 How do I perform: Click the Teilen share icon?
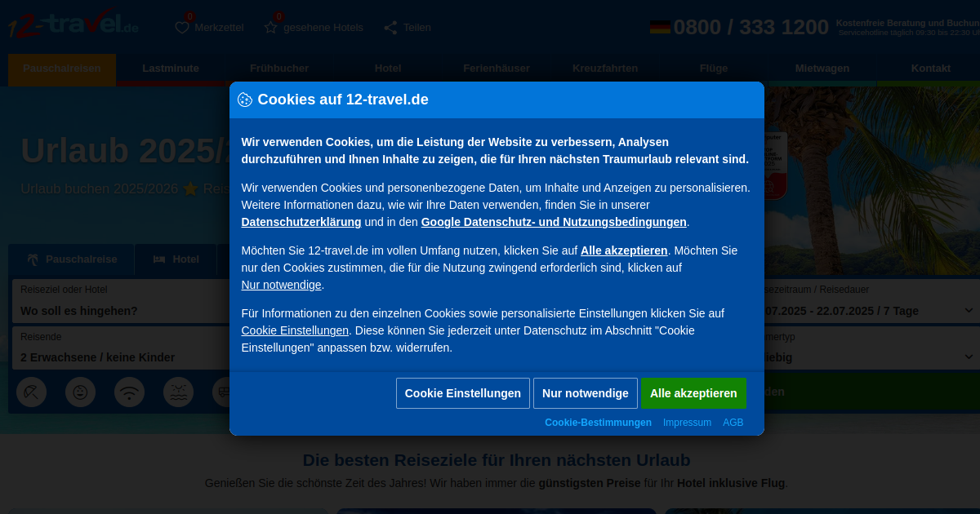click(x=390, y=28)
